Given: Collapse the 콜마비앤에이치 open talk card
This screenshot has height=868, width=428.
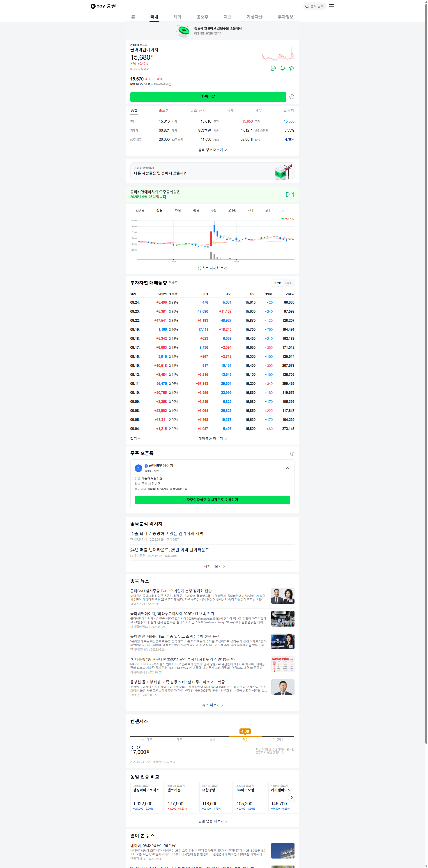Looking at the screenshot, I should [x=288, y=468].
